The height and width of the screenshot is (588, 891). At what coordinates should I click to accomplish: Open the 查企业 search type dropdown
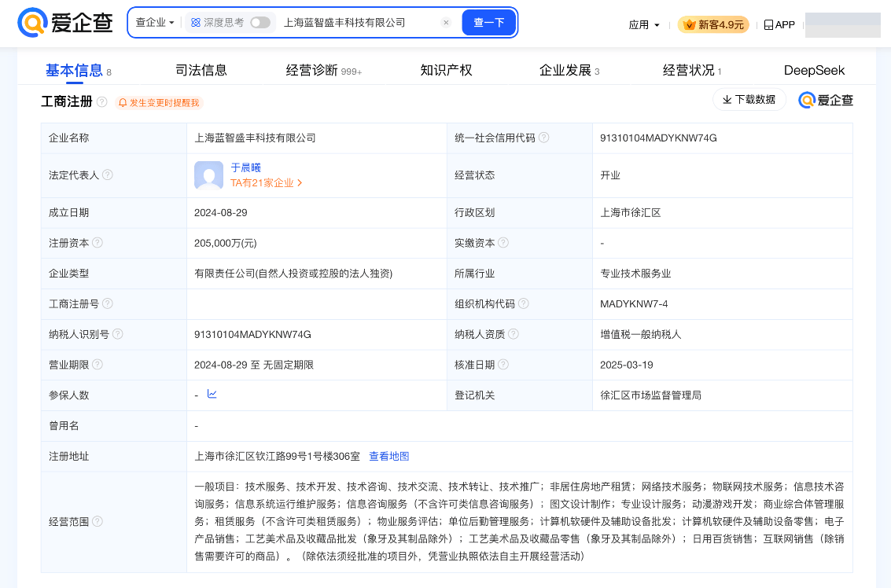tap(154, 23)
